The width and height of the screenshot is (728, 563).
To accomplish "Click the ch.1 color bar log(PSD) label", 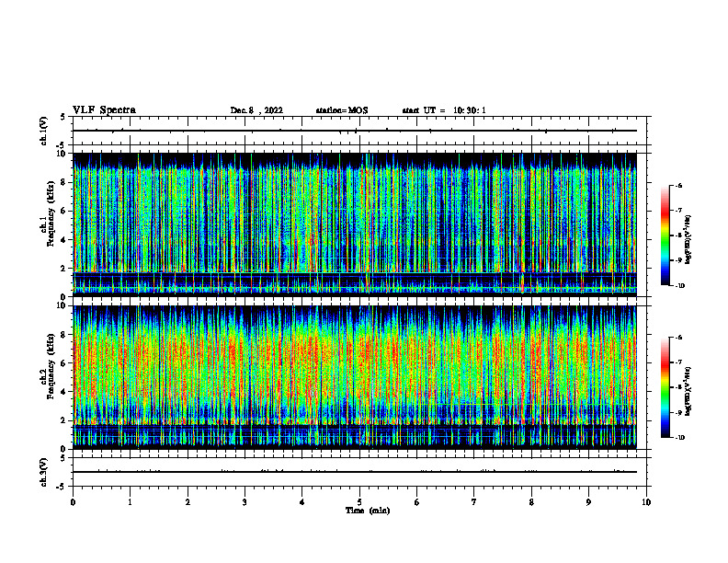I will (x=688, y=240).
